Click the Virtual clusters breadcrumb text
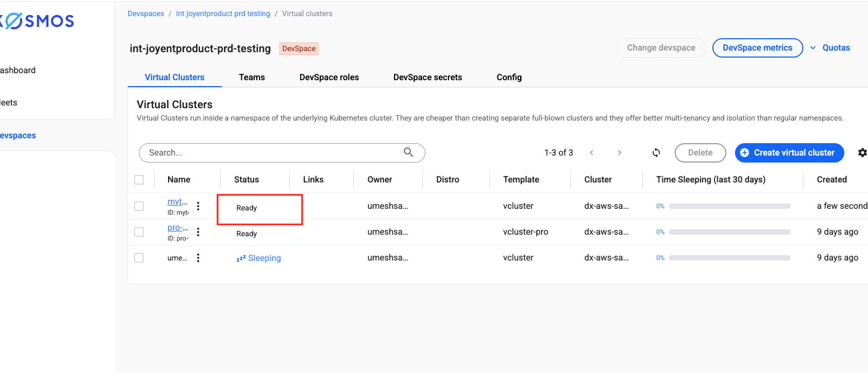 pyautogui.click(x=307, y=13)
